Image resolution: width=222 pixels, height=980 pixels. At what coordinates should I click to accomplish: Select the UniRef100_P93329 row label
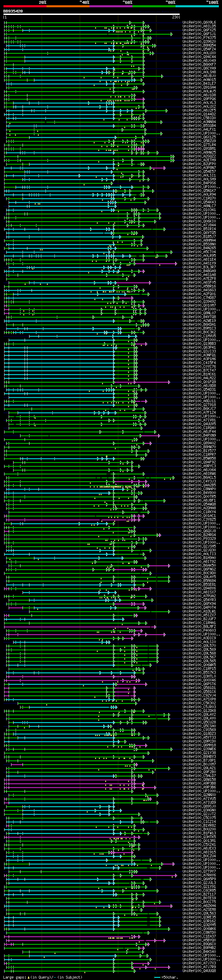coord(199,539)
